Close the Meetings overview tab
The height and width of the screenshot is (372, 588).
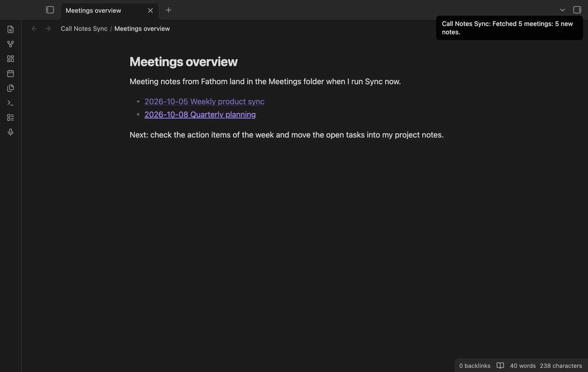[x=150, y=10]
